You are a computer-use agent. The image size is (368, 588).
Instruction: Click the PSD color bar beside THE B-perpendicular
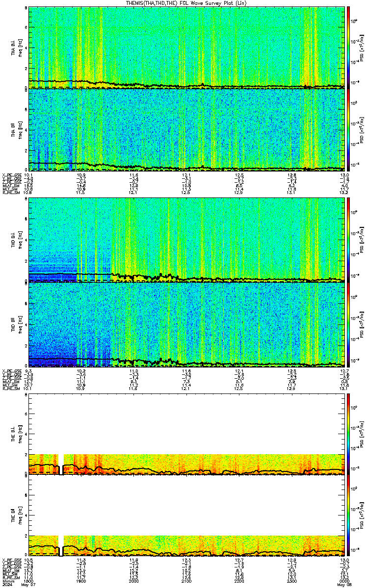pyautogui.click(x=348, y=434)
